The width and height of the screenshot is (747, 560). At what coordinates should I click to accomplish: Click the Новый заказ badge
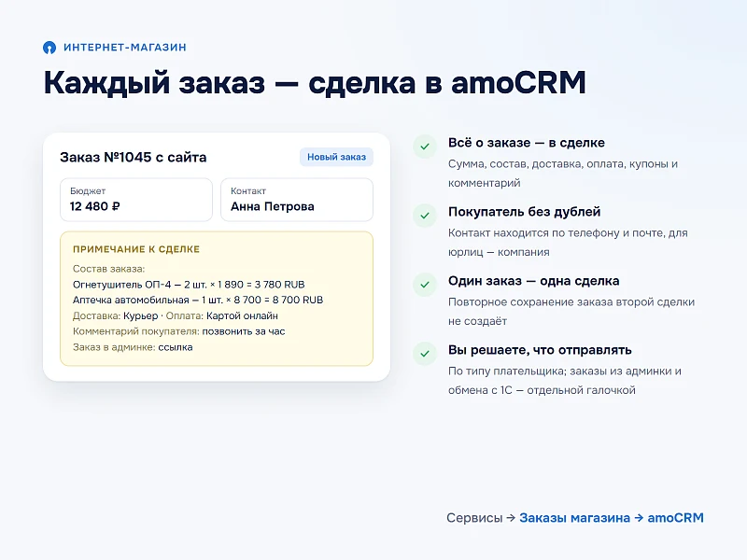coord(336,157)
